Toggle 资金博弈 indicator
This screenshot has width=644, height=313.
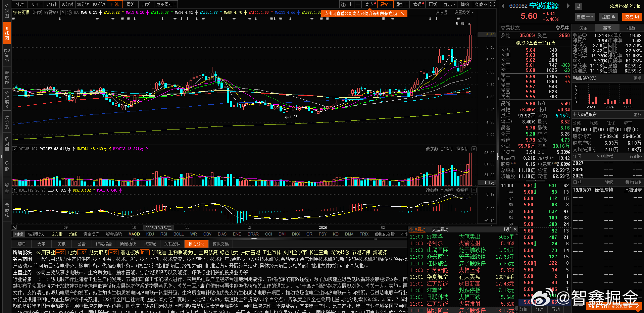point(91,234)
